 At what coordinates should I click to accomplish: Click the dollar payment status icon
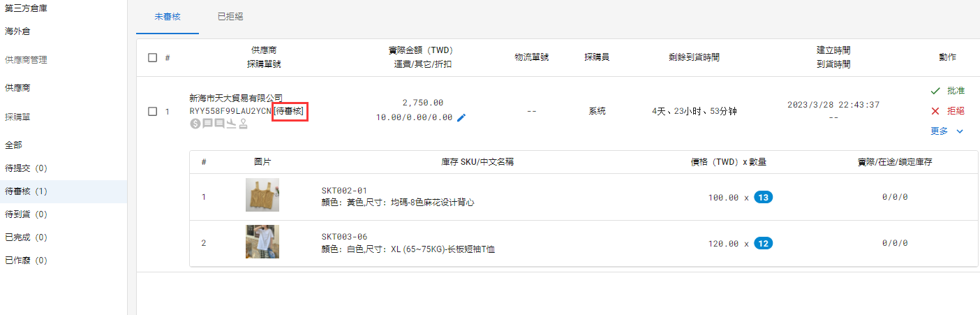click(x=195, y=124)
